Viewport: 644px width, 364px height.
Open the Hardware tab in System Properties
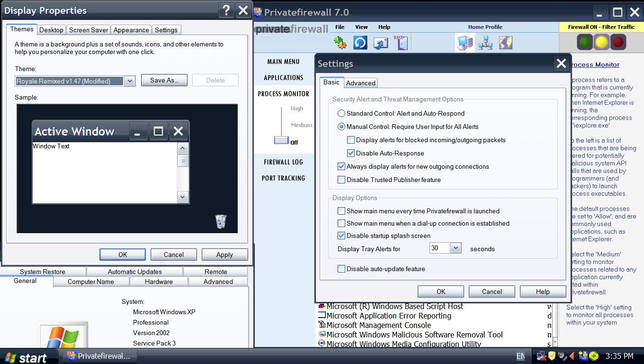(x=159, y=282)
